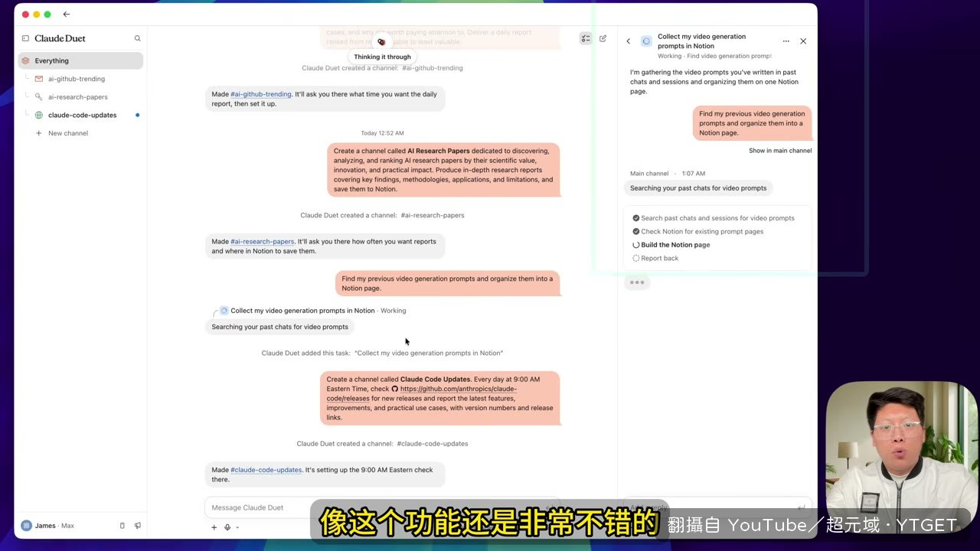Click Today 12:52 AM timestamp
The height and width of the screenshot is (551, 980).
382,133
